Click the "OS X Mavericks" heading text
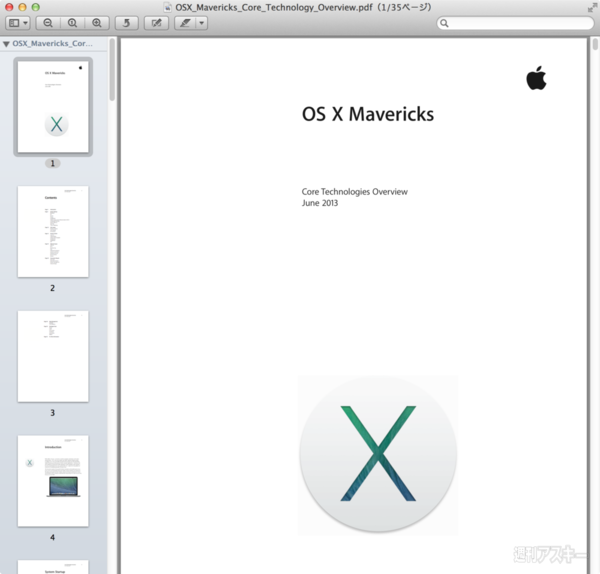This screenshot has height=574, width=600. pos(368,114)
